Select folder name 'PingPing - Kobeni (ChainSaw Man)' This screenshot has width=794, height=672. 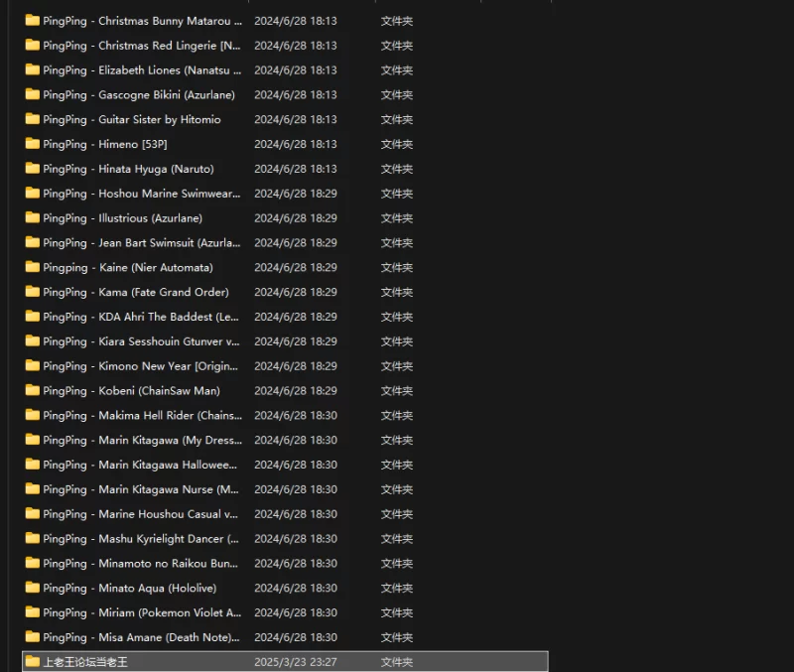[x=132, y=391]
